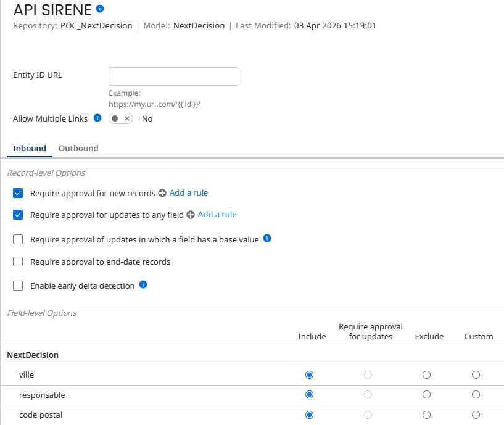This screenshot has height=425, width=504.
Task: Click plus icon next to new records approval
Action: [x=162, y=193]
